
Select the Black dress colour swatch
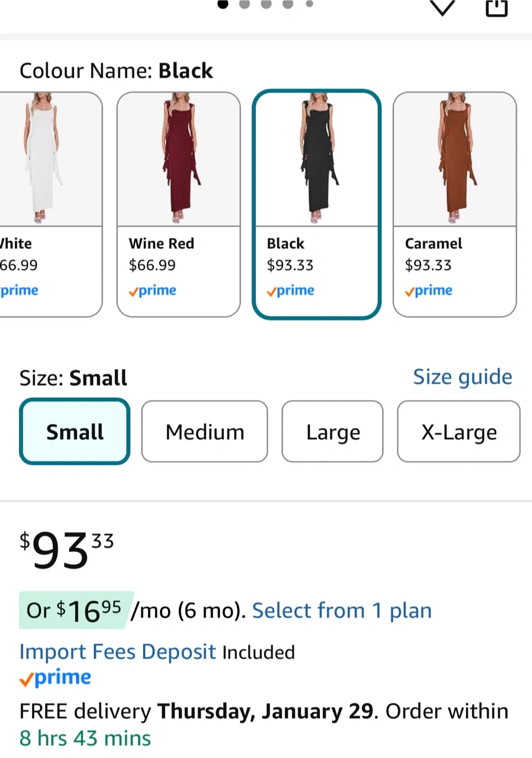pos(316,204)
